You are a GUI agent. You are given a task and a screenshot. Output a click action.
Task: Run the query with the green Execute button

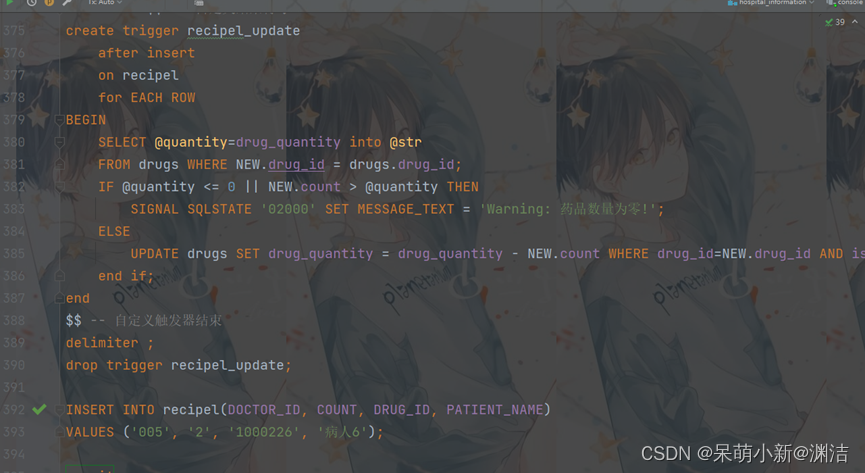[x=9, y=2]
